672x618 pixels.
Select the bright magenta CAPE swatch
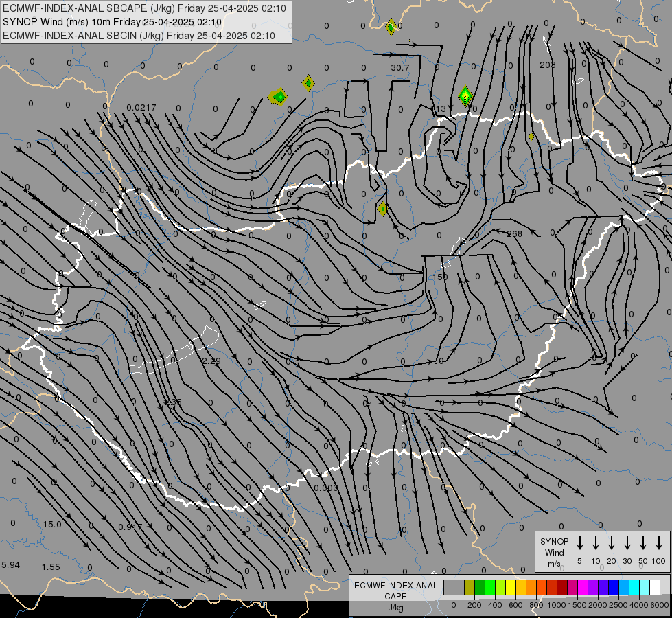click(x=583, y=587)
